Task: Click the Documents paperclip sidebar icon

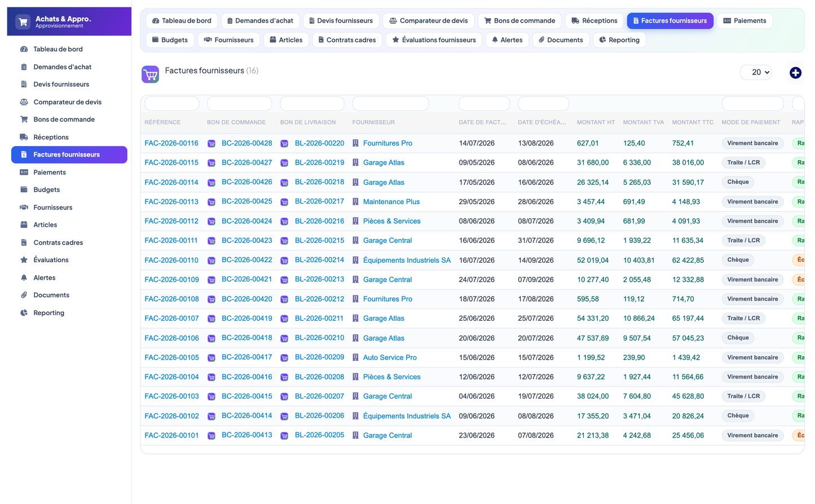Action: (24, 295)
